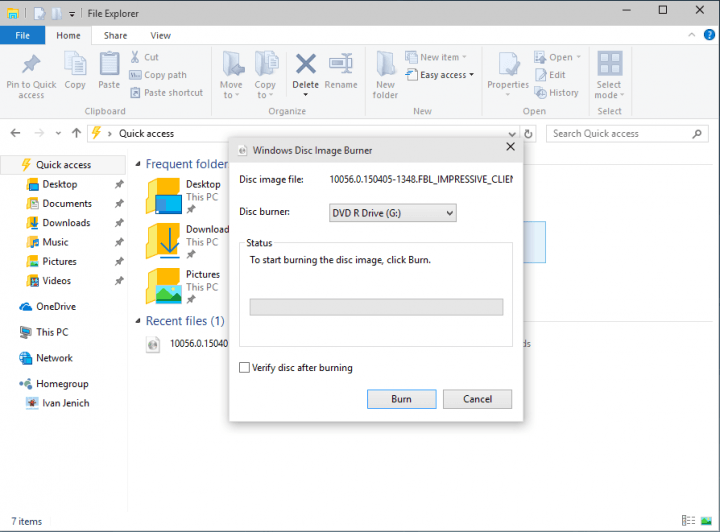Switch to details view in status bar
Viewport: 720px width, 532px height.
[688, 521]
